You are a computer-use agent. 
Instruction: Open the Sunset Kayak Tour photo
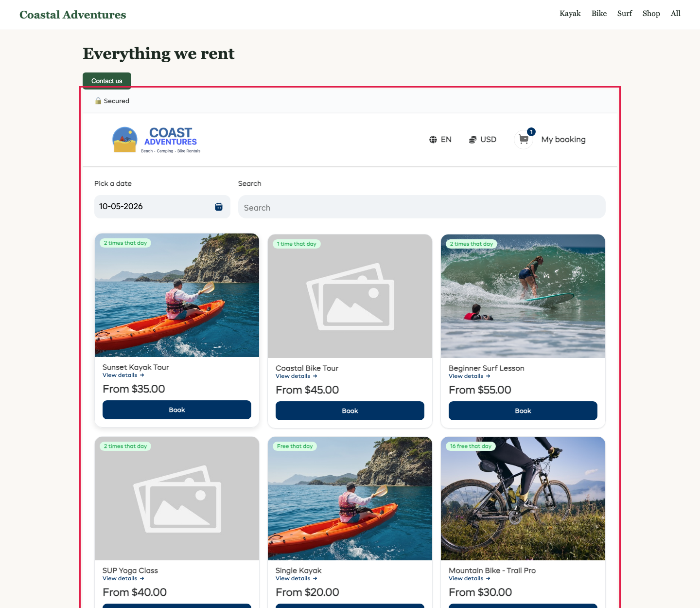177,295
